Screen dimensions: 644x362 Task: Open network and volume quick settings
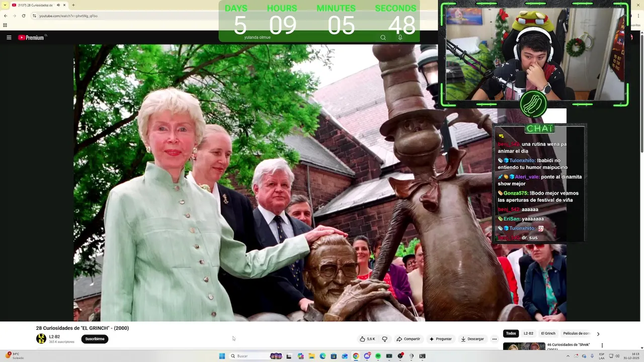614,356
